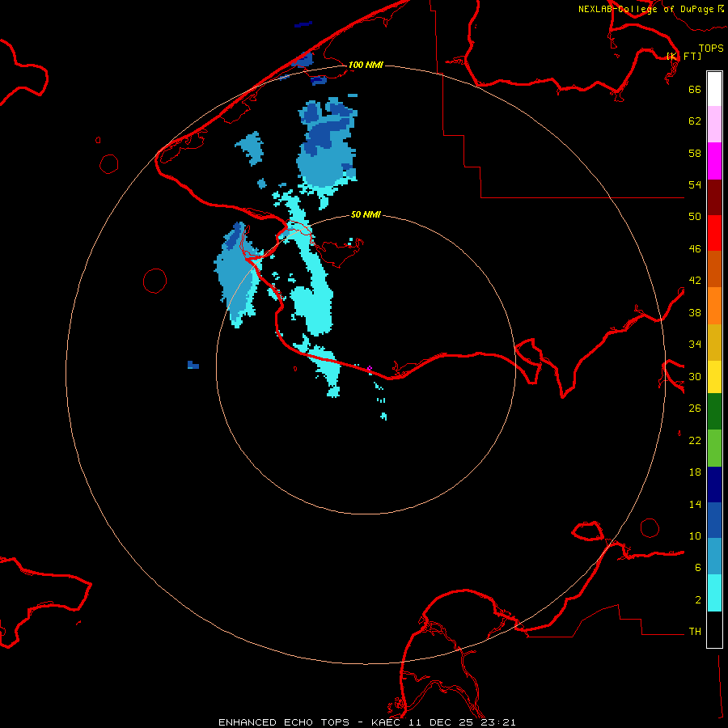This screenshot has width=728, height=728.
Task: Click the "[K FT]" units label
Action: (684, 56)
